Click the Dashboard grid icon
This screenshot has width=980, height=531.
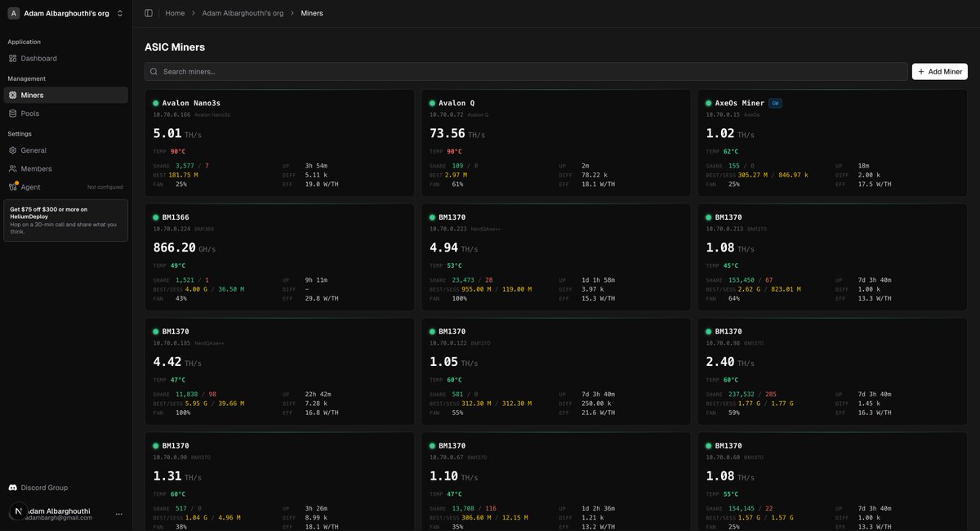12,59
